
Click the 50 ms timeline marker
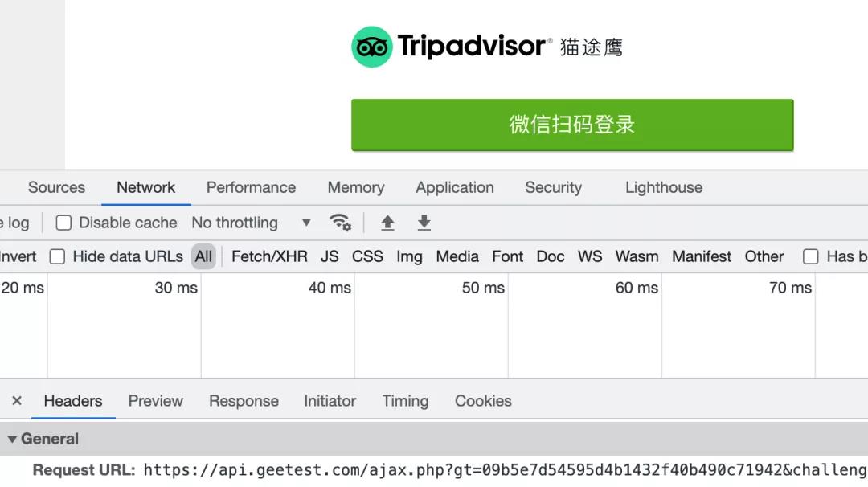pos(483,288)
